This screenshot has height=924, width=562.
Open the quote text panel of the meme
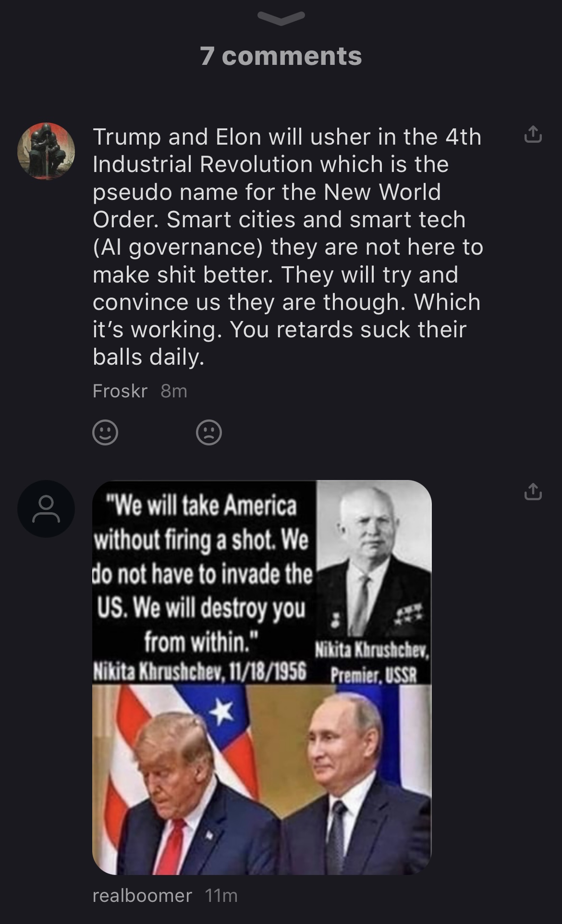coord(204,582)
